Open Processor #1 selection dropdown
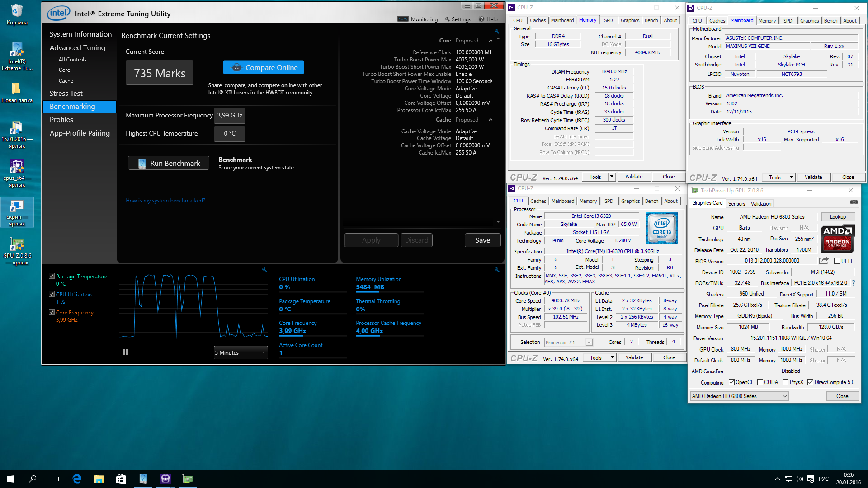The width and height of the screenshot is (868, 488). click(568, 343)
